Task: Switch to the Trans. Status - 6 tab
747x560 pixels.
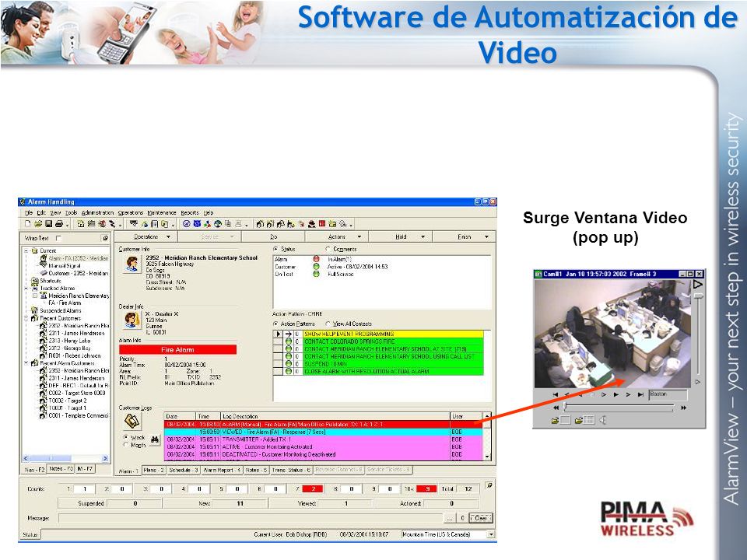Action: [x=292, y=470]
